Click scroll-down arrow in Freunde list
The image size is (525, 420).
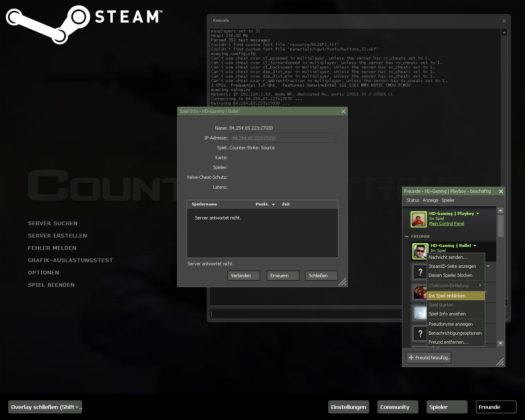point(500,343)
